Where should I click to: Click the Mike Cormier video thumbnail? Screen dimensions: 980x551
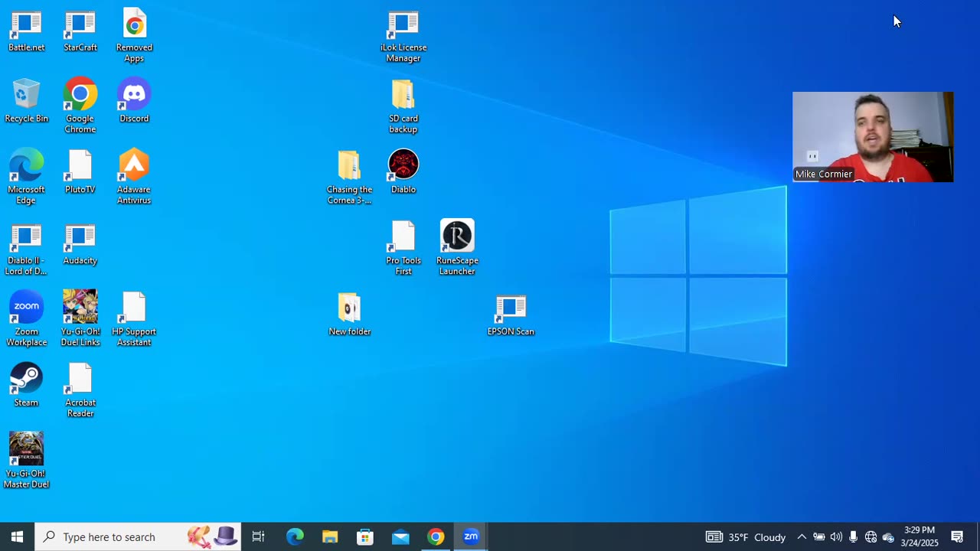click(873, 137)
